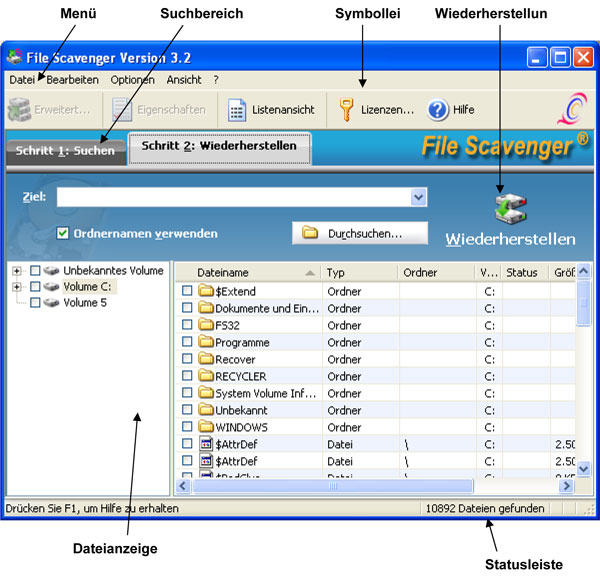Click the folder icon of FS32

(206, 325)
